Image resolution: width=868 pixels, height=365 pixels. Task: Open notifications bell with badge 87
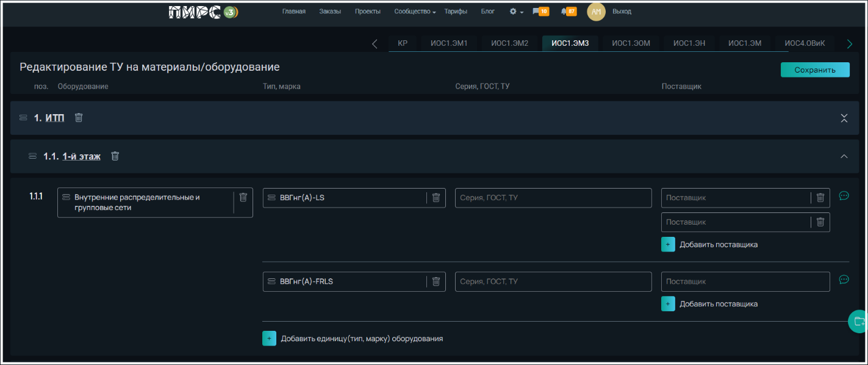569,12
